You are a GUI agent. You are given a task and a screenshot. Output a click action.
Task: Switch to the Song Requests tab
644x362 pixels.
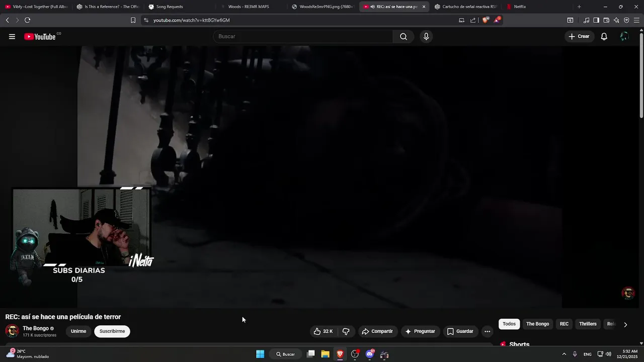pos(180,7)
